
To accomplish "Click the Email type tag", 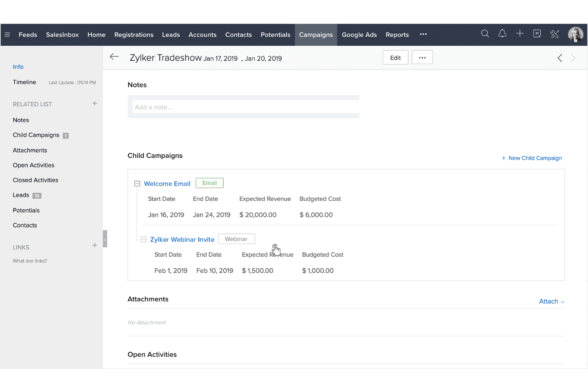I will tap(209, 183).
